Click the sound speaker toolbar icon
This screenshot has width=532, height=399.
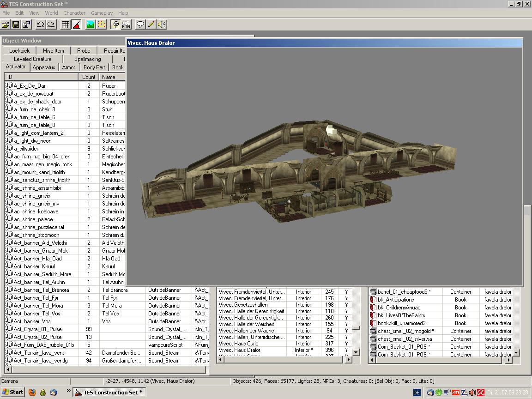162,24
